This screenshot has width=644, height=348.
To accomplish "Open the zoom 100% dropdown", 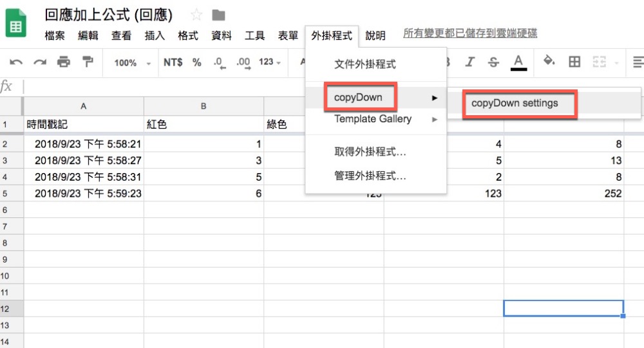I will coord(132,63).
